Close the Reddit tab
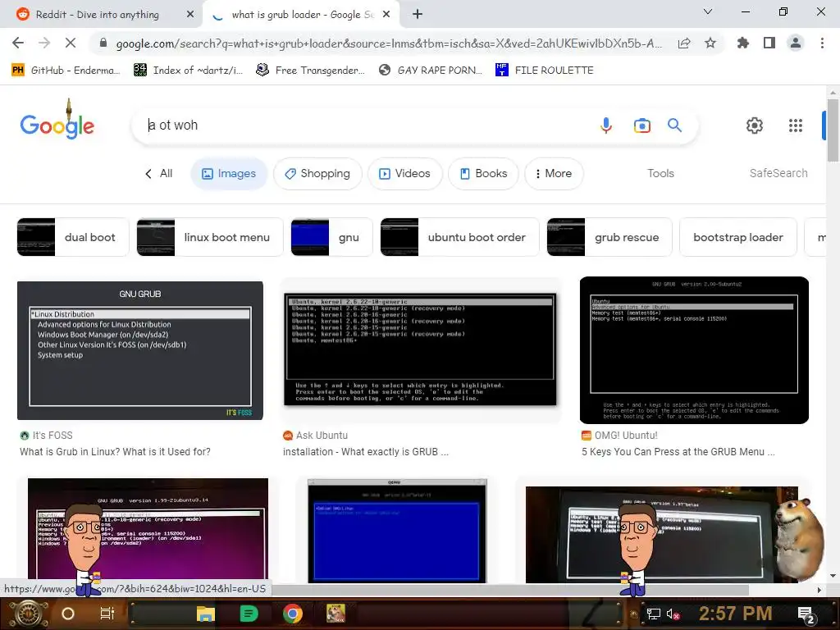 190,15
